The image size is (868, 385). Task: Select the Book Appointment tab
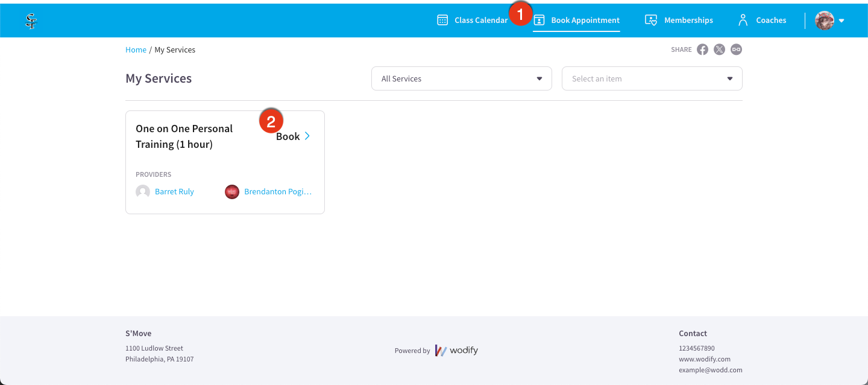pos(576,21)
